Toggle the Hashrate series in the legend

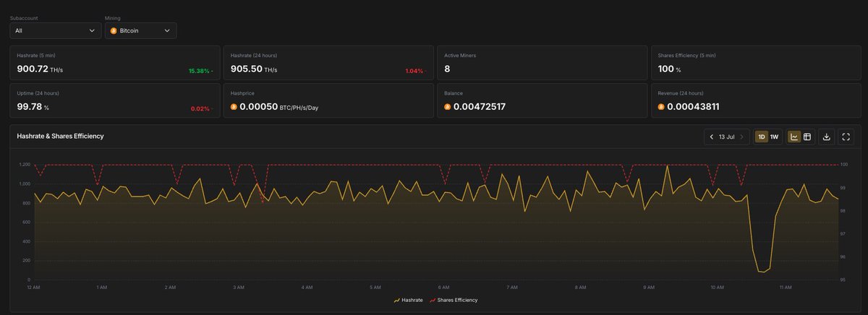tap(409, 300)
